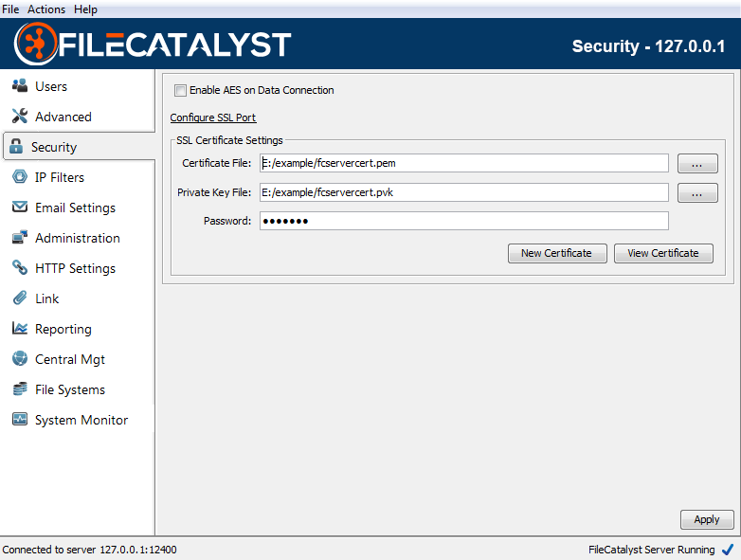Open the Help menu

(x=85, y=9)
